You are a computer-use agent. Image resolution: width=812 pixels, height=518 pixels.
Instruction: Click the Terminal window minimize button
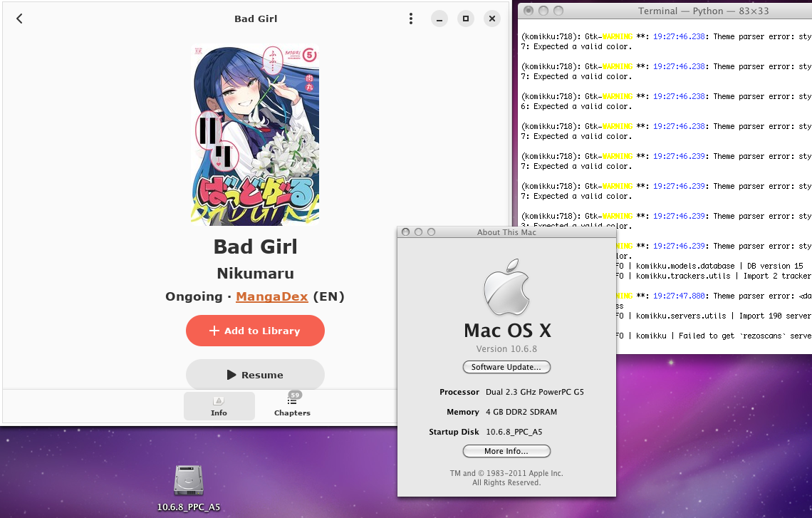(543, 11)
